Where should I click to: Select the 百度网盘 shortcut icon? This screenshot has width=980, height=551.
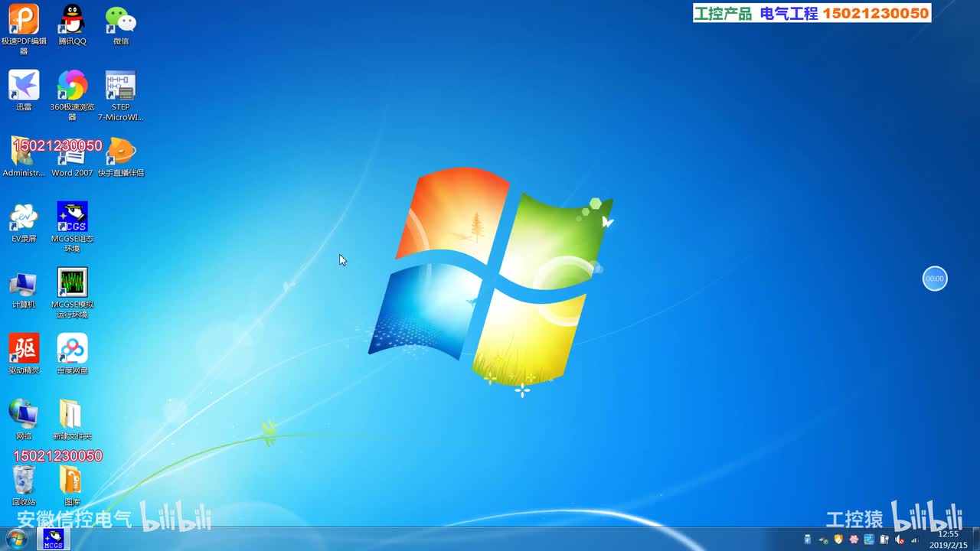(x=72, y=354)
